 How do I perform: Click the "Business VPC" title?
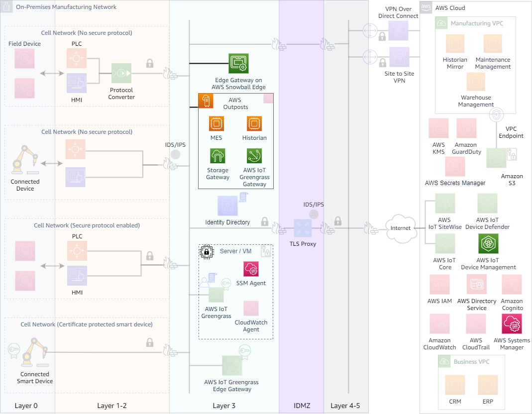click(472, 362)
